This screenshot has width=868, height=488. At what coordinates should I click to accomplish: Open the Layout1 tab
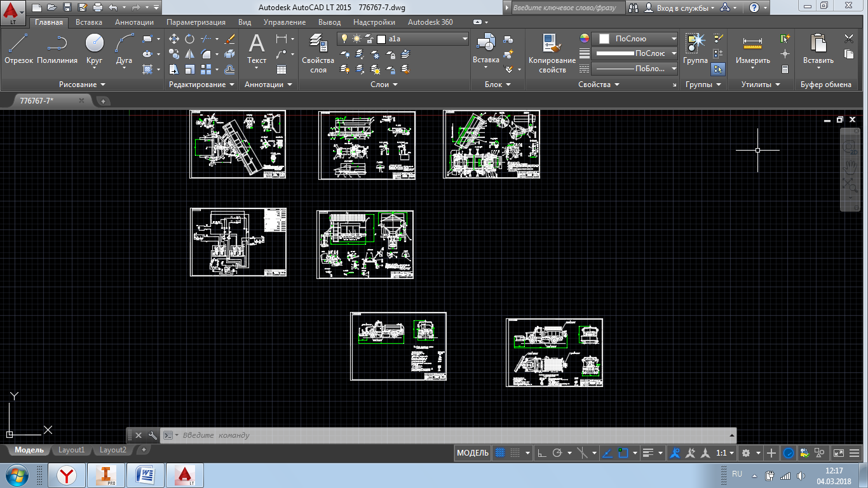pyautogui.click(x=71, y=450)
